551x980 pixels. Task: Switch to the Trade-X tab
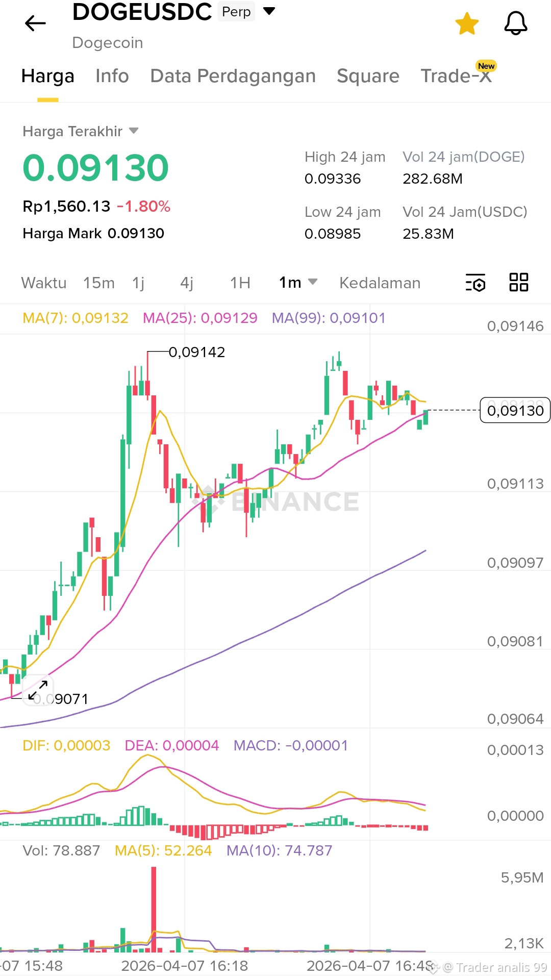click(456, 76)
